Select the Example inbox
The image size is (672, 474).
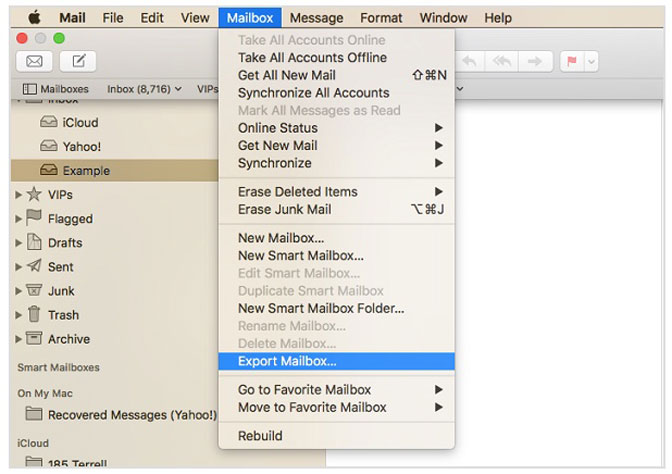point(114,171)
